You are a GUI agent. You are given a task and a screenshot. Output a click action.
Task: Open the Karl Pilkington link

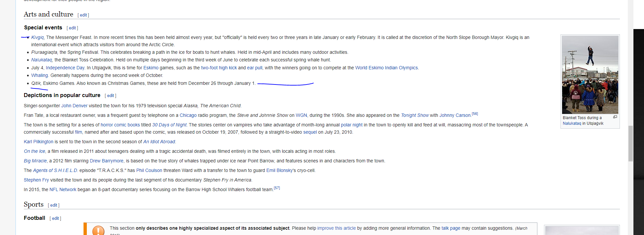38,142
